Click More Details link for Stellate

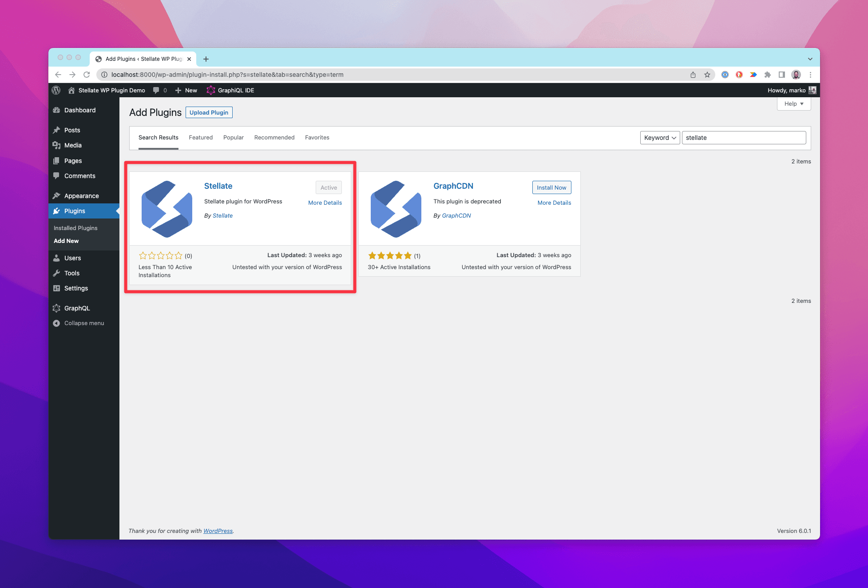click(325, 202)
